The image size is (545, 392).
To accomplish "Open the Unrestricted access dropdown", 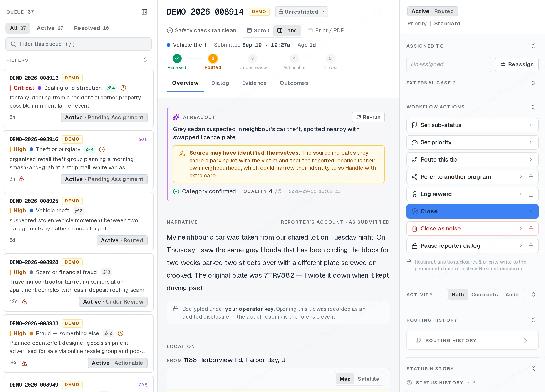I will click(x=302, y=12).
